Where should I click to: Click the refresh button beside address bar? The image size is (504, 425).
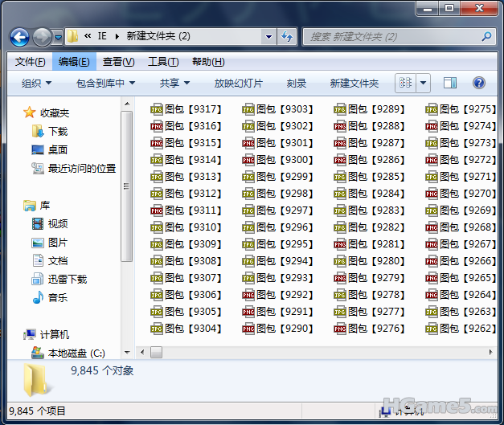click(x=287, y=37)
